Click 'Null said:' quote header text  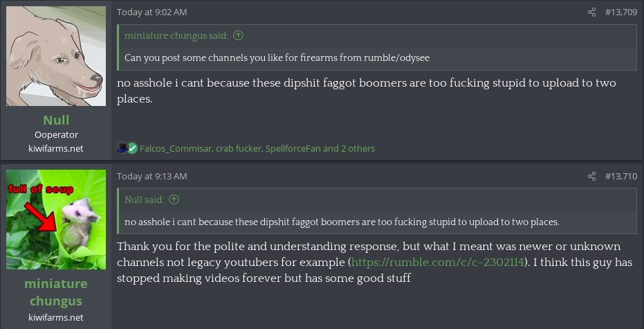[144, 199]
